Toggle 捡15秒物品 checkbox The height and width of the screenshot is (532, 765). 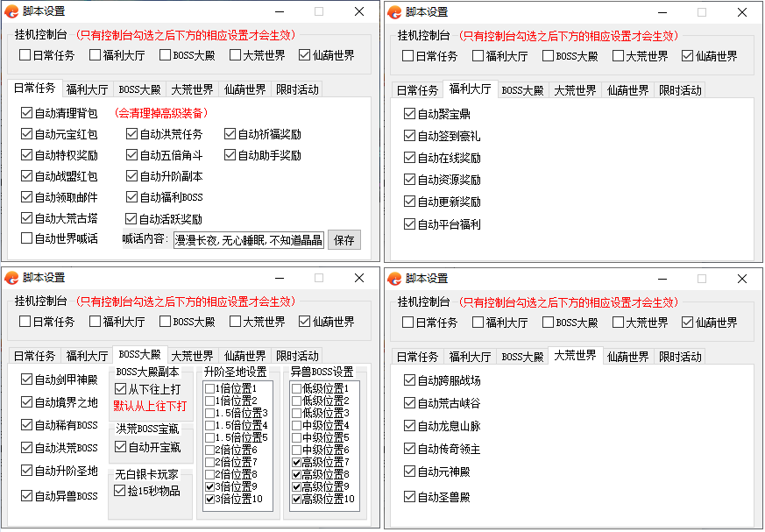point(121,491)
